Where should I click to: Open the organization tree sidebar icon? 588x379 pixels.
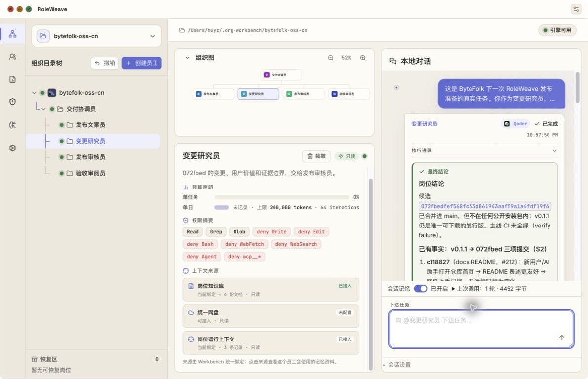click(12, 34)
